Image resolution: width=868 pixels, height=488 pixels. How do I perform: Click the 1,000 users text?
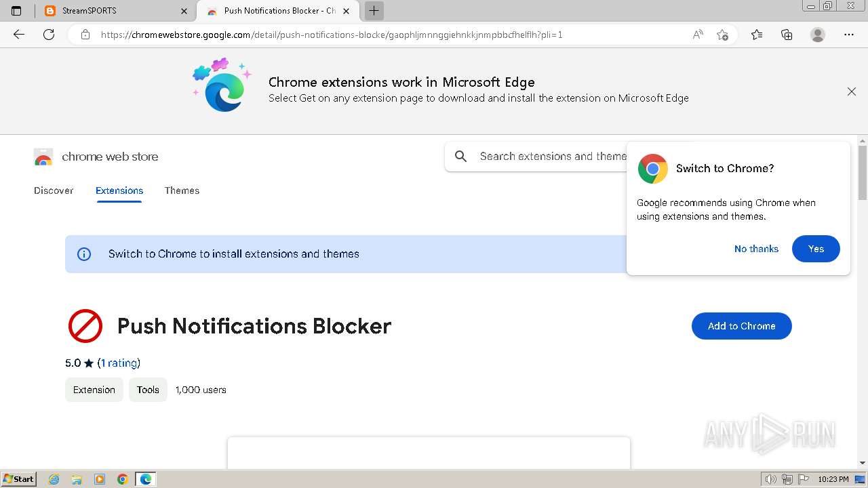click(201, 390)
